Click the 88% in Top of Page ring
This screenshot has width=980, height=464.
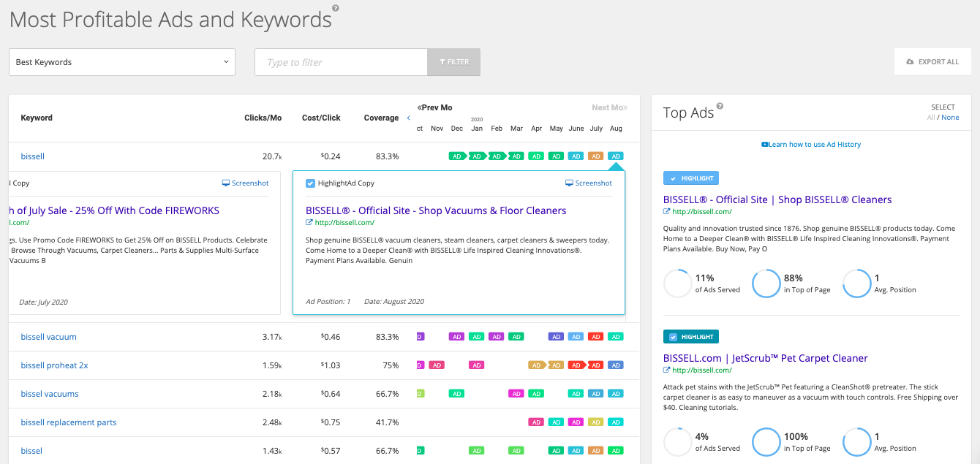[766, 284]
